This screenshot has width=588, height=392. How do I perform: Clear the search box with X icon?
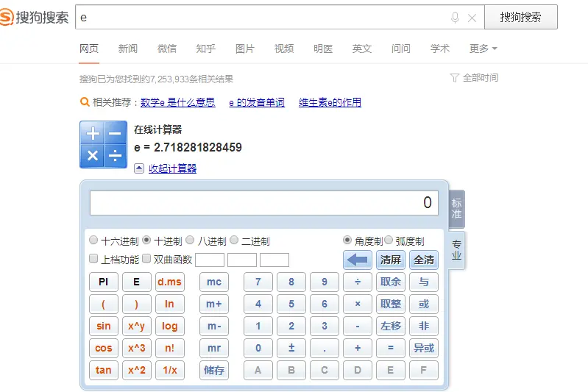(472, 18)
